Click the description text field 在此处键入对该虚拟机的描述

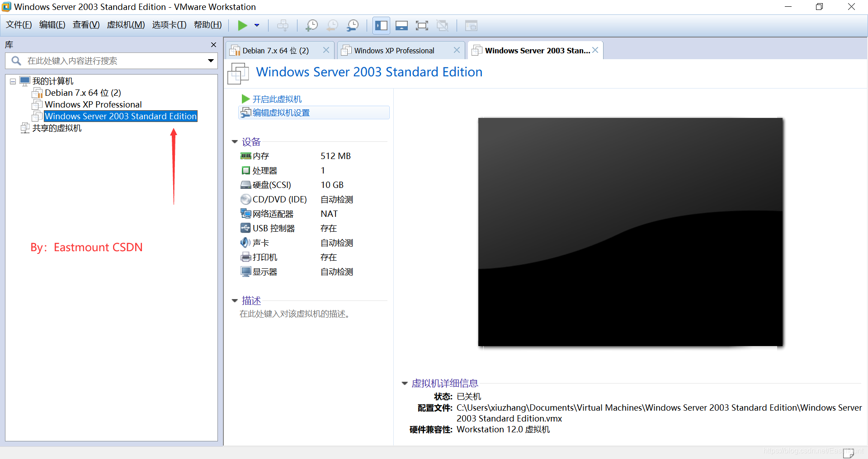[x=295, y=314]
